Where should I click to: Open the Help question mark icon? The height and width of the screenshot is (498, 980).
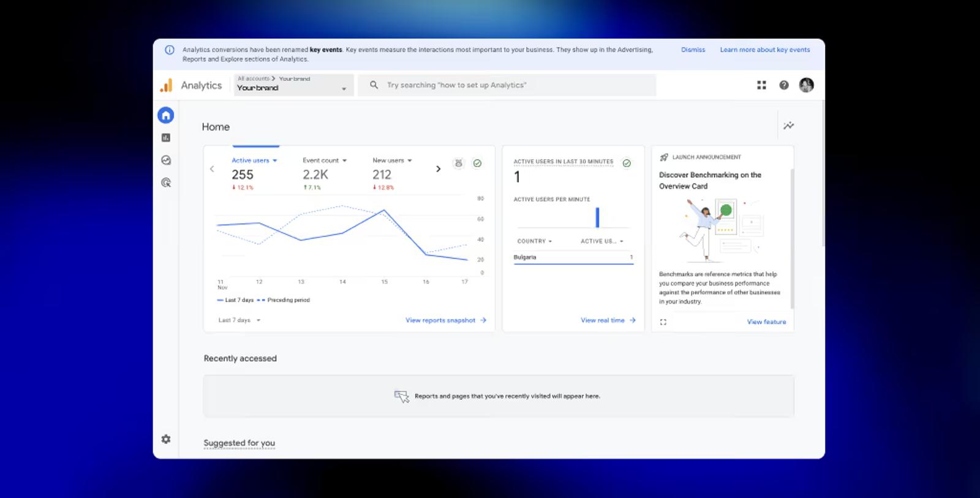784,85
